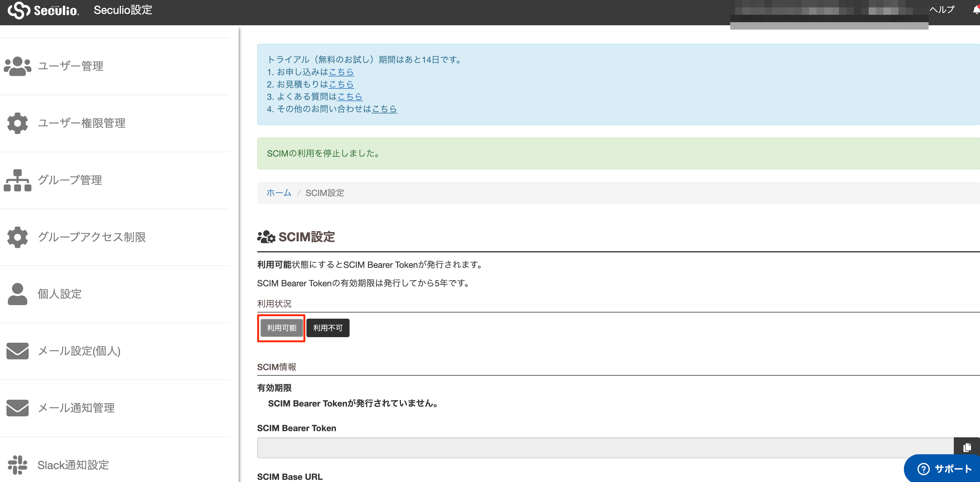This screenshot has width=980, height=482.
Task: Enable SCIM with the 利用可能 button
Action: point(281,328)
